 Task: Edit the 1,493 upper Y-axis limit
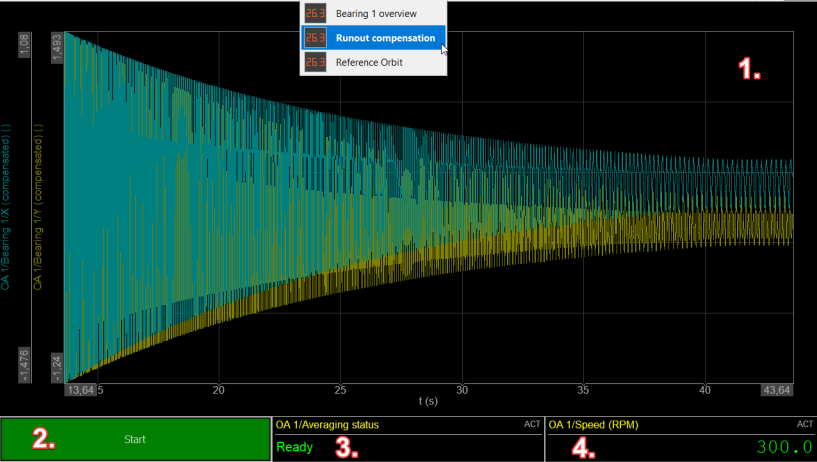click(x=57, y=48)
